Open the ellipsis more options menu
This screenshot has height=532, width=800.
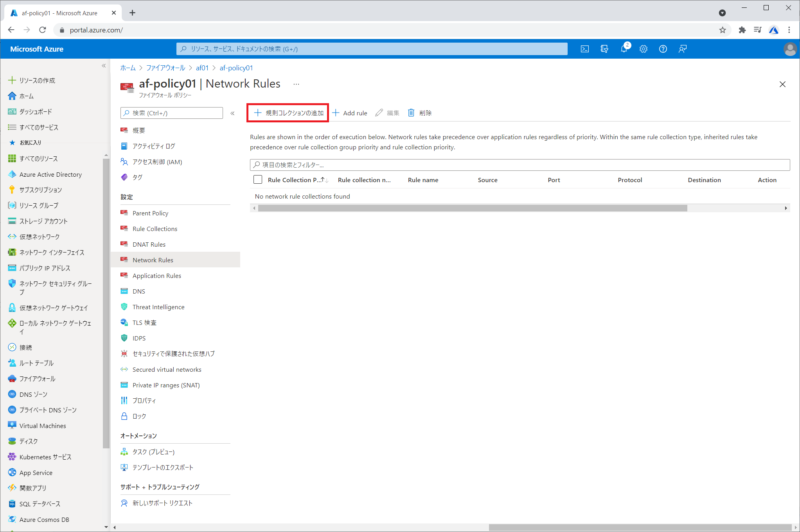click(x=296, y=84)
